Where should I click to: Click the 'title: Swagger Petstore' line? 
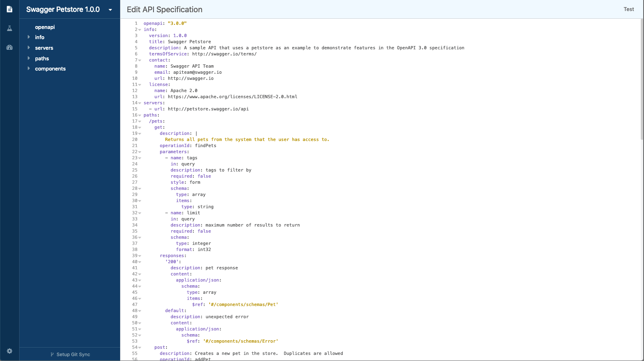[180, 42]
